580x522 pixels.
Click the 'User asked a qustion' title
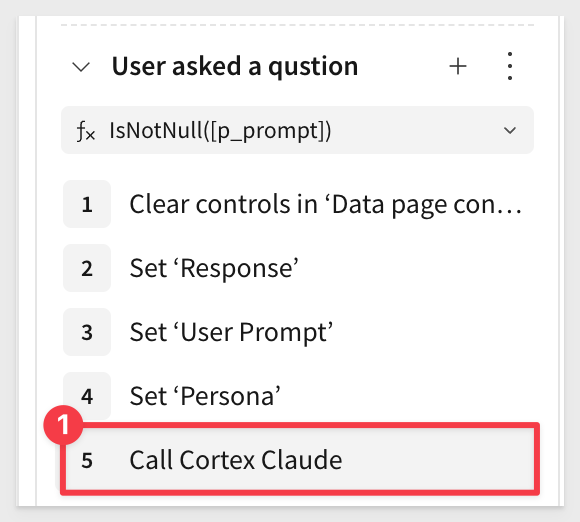[x=235, y=66]
